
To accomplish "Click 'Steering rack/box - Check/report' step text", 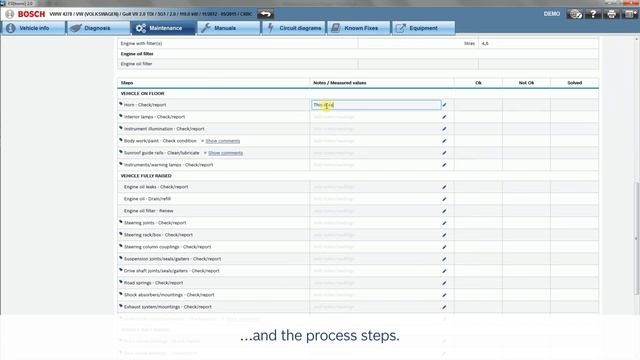I will point(158,235).
